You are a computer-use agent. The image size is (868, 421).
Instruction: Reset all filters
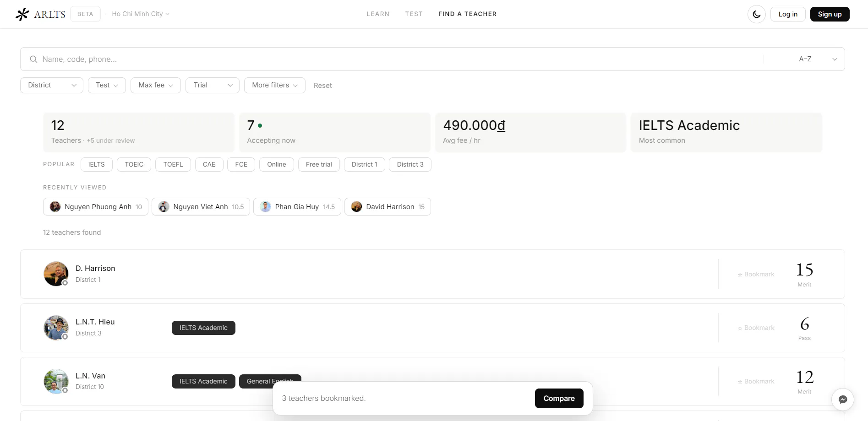point(322,86)
